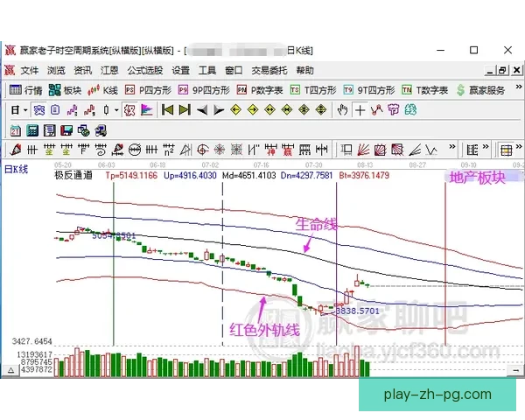Click the blue document page icon

click(55, 110)
